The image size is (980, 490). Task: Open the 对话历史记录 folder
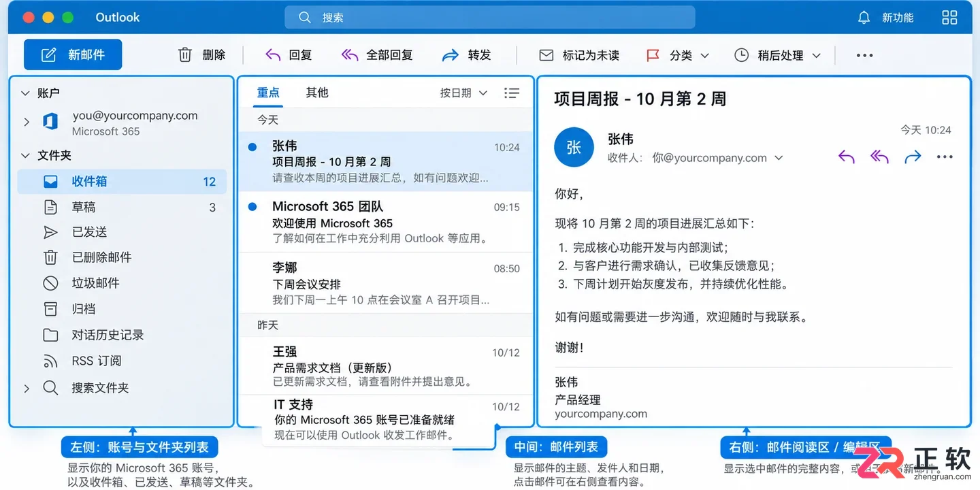coord(122,335)
